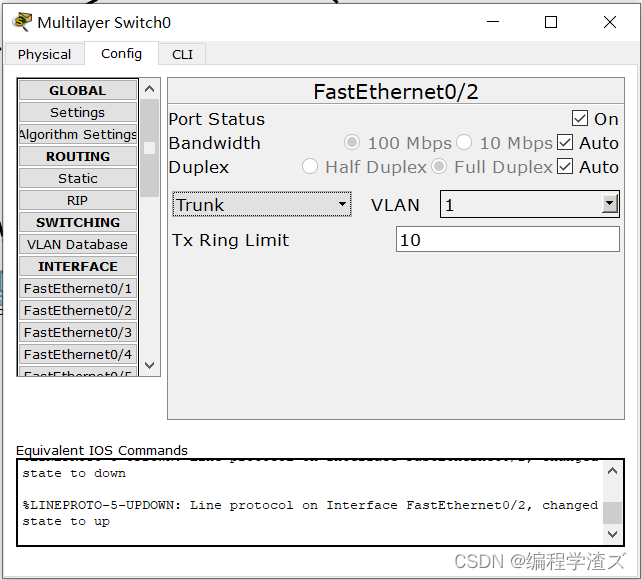Image resolution: width=642 pixels, height=580 pixels.
Task: Select the FastEthernet0/1 interface
Action: [x=77, y=289]
